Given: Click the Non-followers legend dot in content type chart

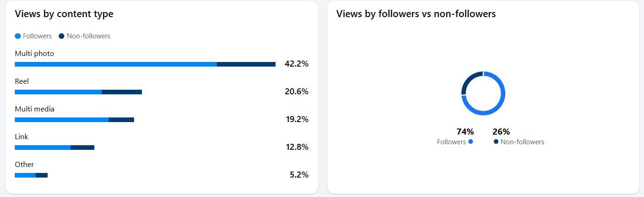Looking at the screenshot, I should pyautogui.click(x=61, y=36).
